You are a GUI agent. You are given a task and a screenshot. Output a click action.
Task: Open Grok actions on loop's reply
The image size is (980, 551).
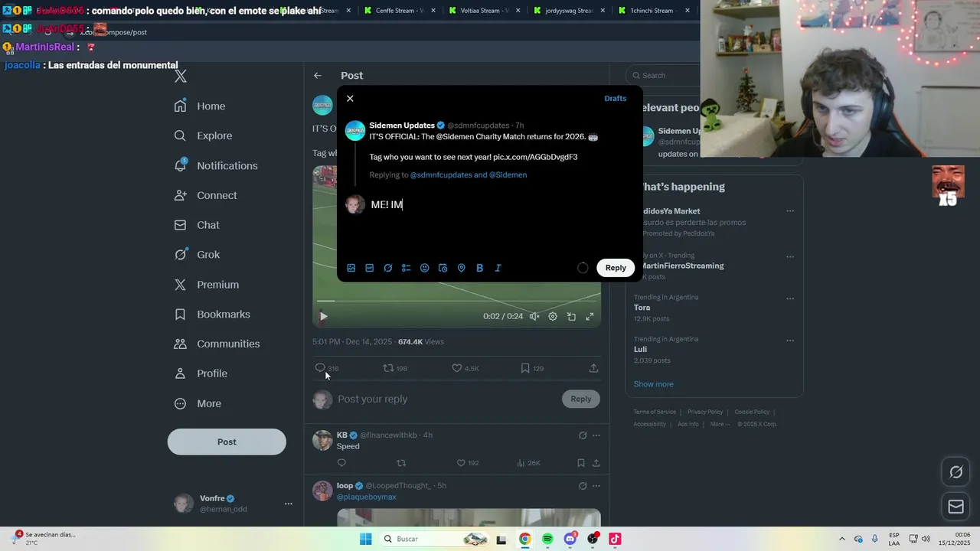coord(583,486)
